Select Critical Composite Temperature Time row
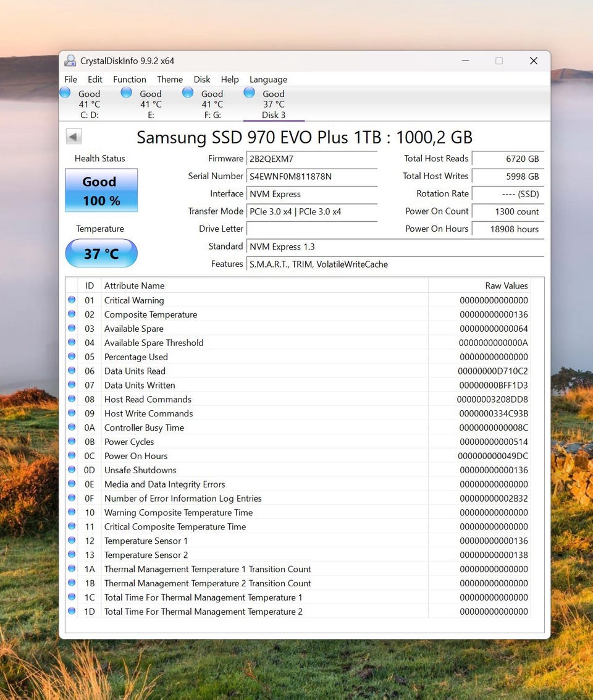Image resolution: width=593 pixels, height=700 pixels. (x=298, y=526)
